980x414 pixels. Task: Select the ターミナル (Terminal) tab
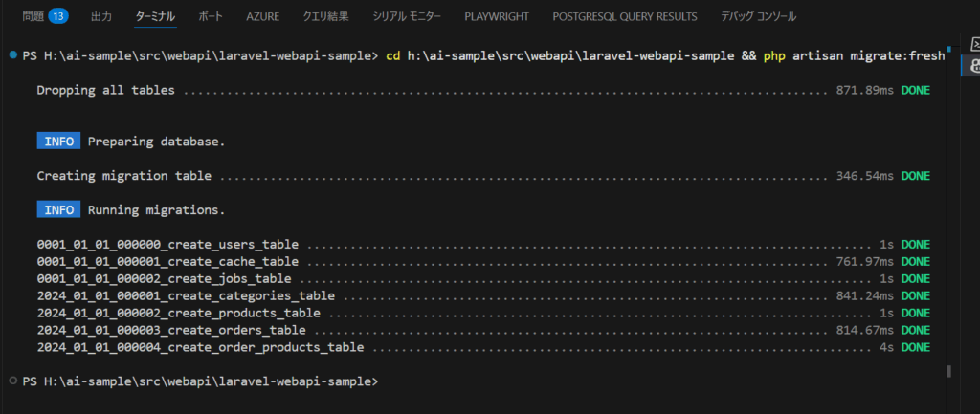pyautogui.click(x=155, y=17)
